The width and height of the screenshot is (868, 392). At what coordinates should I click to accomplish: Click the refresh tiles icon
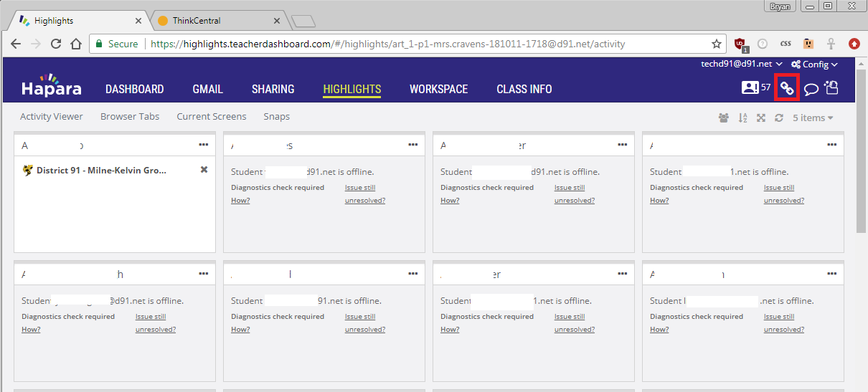pyautogui.click(x=779, y=118)
